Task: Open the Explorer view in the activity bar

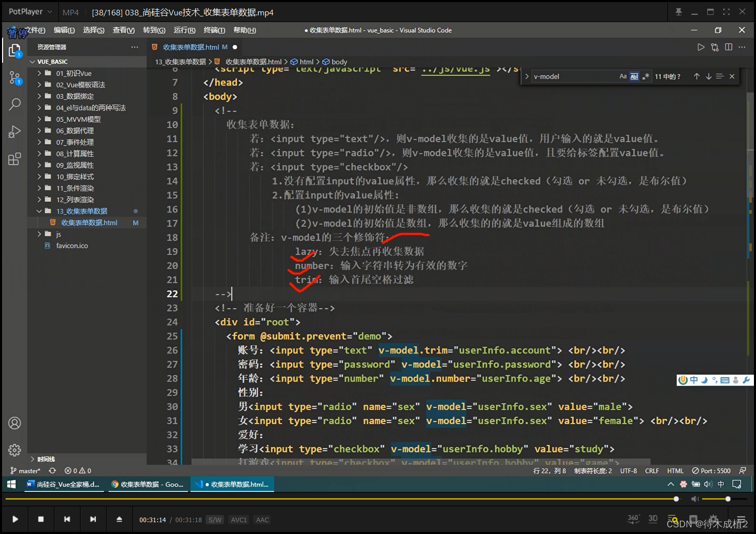Action: pos(15,50)
